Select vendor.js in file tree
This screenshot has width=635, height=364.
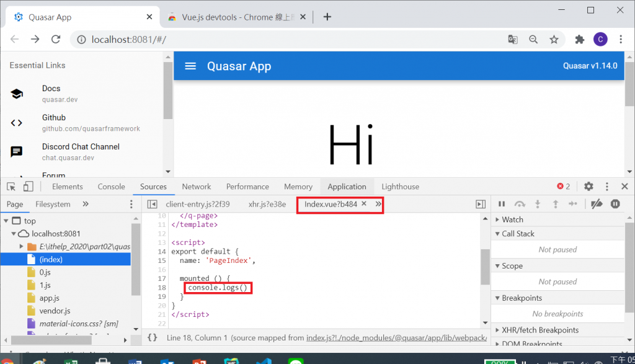point(55,311)
